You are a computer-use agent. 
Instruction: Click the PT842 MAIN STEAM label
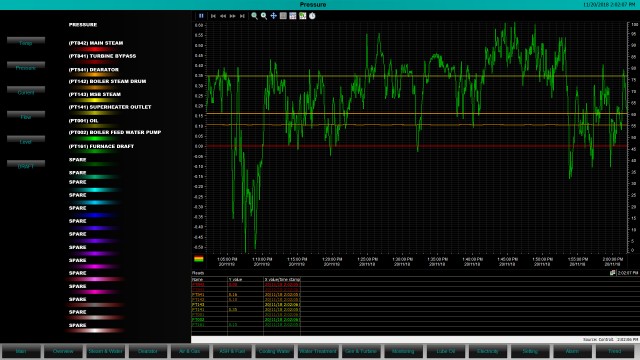pos(96,43)
